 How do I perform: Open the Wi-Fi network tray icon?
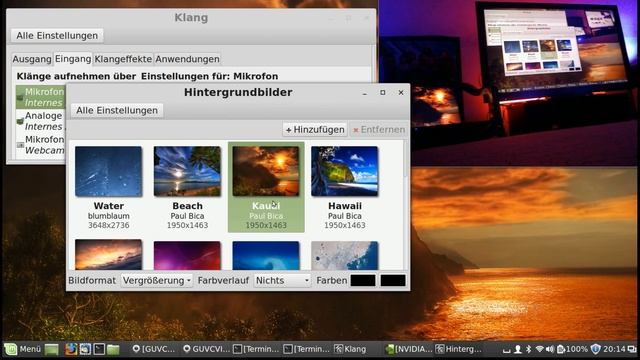[x=540, y=349]
